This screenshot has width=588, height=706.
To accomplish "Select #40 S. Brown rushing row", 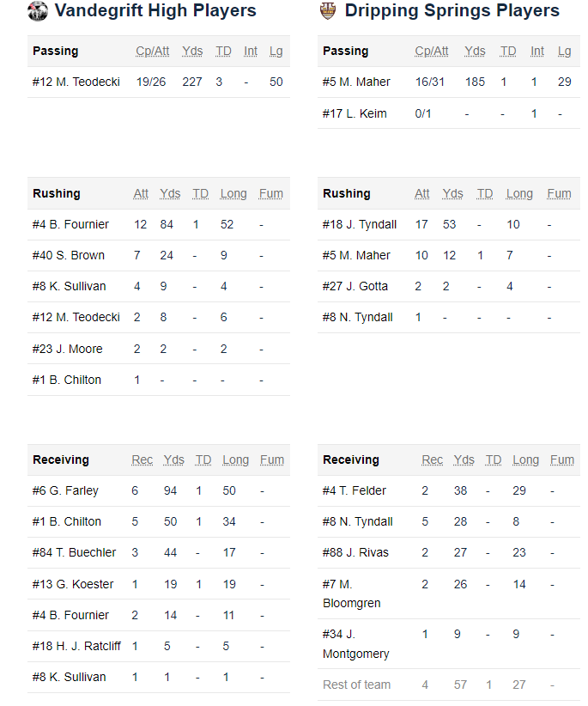I will 159,256.
